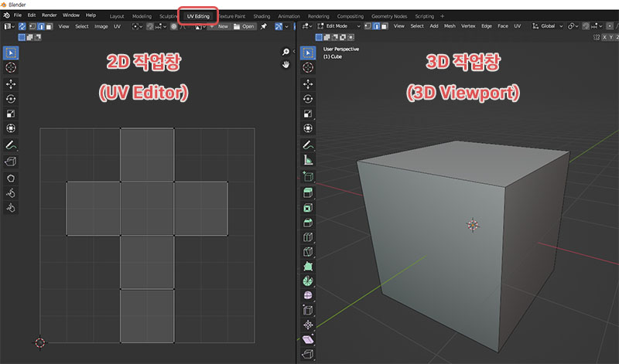Switch to the Layout workspace tab

117,16
